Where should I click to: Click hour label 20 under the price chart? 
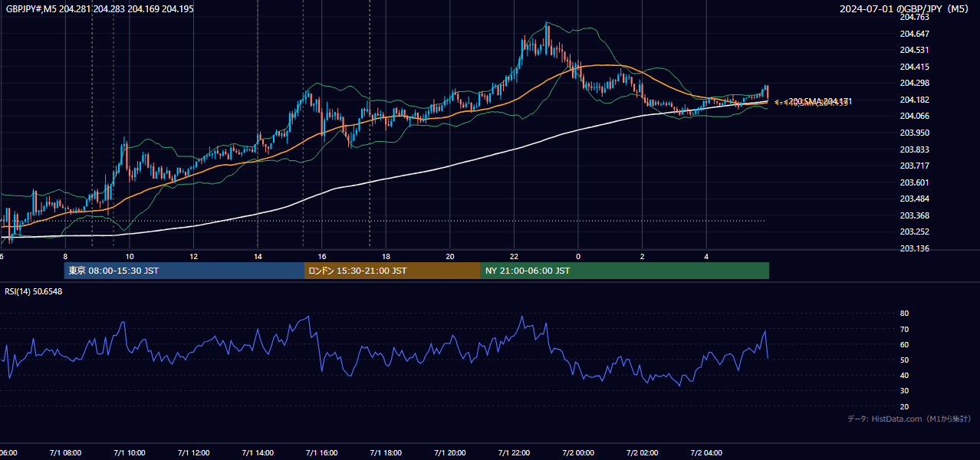click(x=450, y=257)
